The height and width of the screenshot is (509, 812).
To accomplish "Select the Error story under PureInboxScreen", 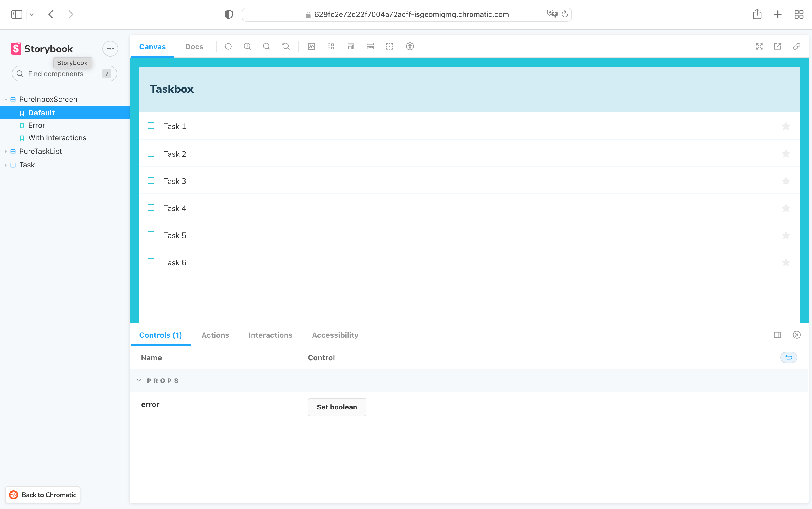I will coord(37,125).
